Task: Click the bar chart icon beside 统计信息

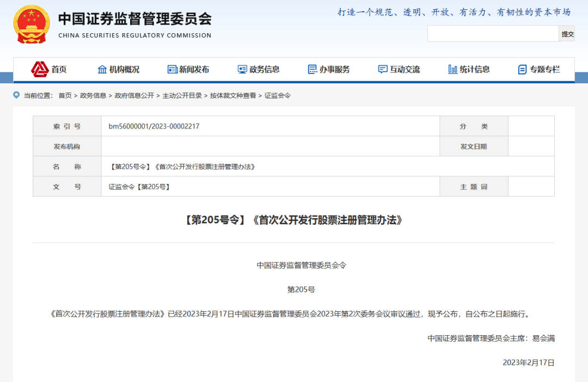Action: tap(452, 69)
